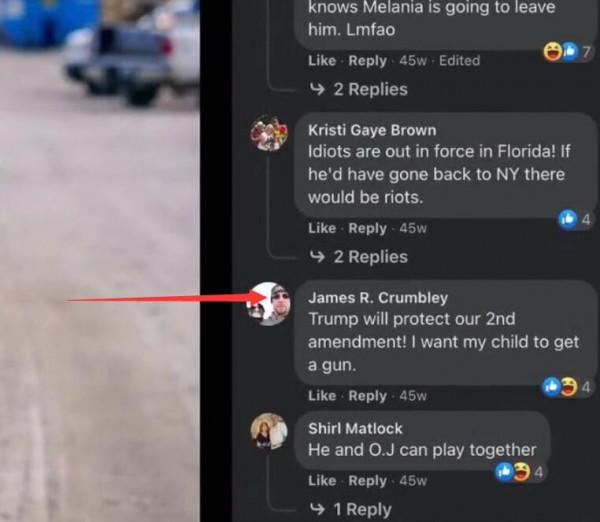Show edit history via Edited label
Image resolution: width=600 pixels, height=522 pixels.
pyautogui.click(x=459, y=60)
